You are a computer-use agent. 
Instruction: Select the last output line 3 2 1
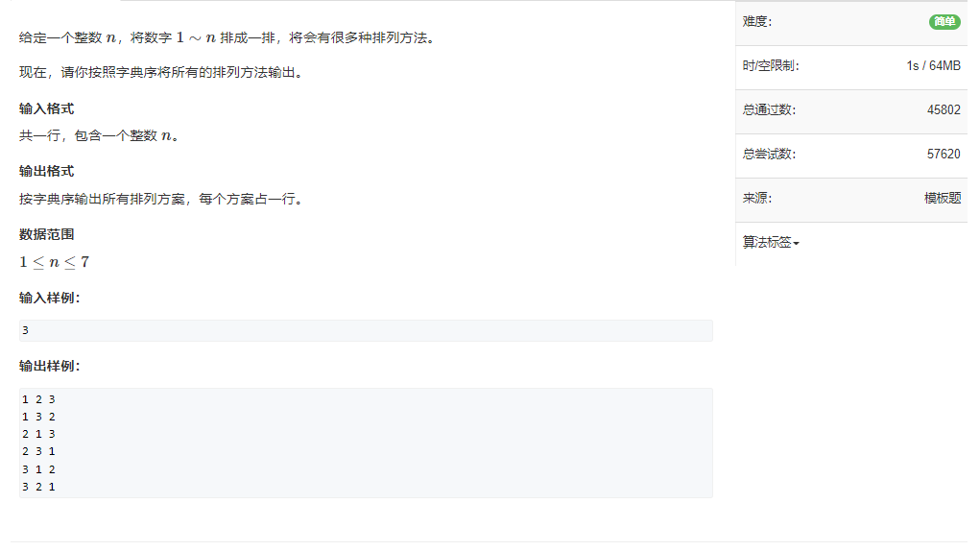point(38,487)
